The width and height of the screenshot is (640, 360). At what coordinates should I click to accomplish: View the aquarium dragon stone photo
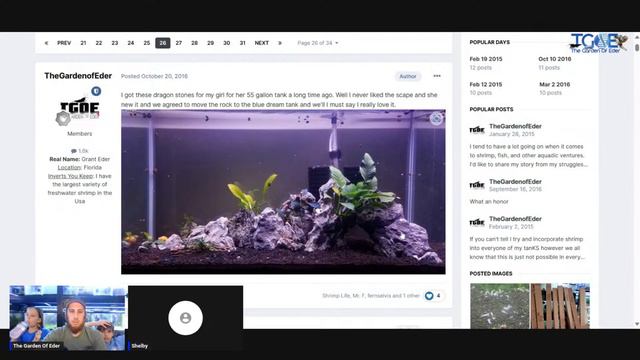283,192
